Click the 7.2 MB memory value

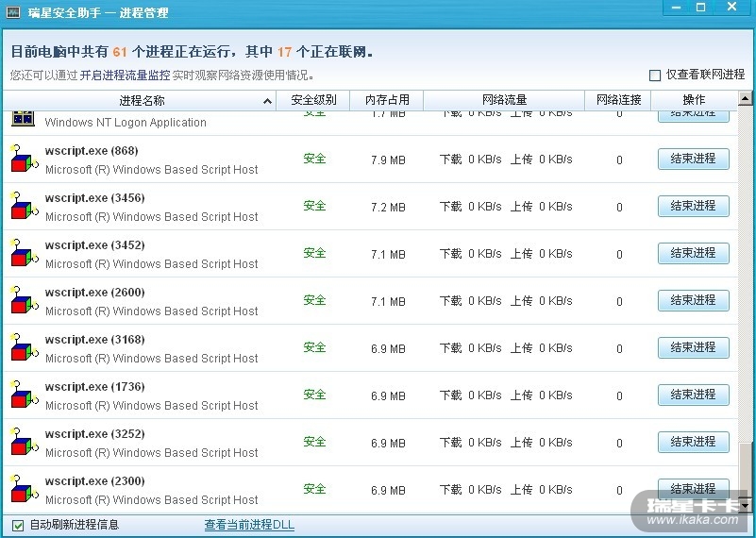click(388, 208)
